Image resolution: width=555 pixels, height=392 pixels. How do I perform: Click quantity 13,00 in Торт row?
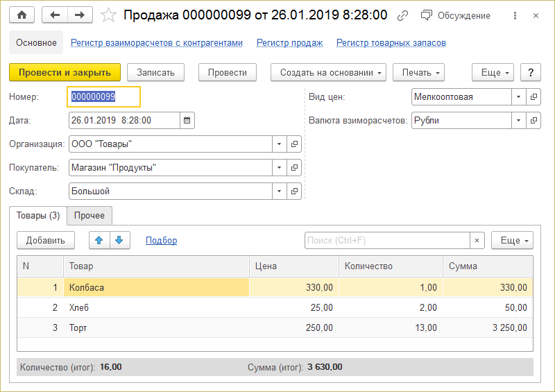click(x=391, y=327)
